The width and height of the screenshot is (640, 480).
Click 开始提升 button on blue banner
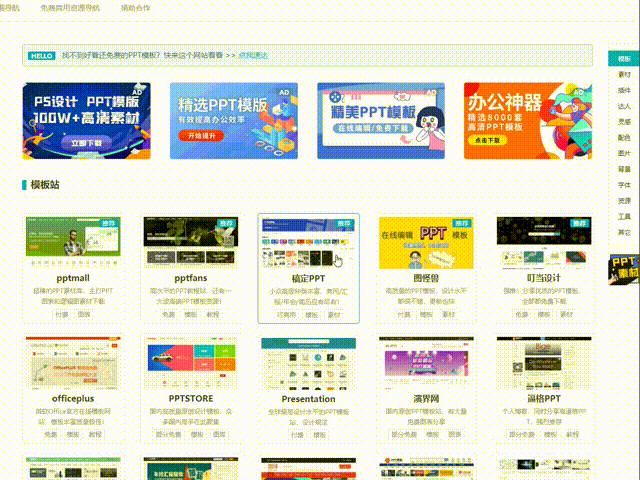pos(201,136)
